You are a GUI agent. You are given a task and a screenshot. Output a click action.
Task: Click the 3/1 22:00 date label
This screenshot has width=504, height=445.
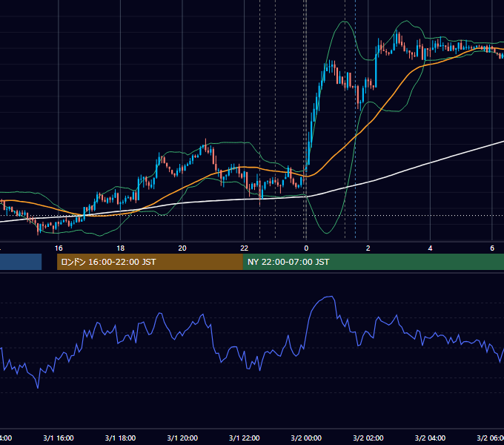[245, 438]
